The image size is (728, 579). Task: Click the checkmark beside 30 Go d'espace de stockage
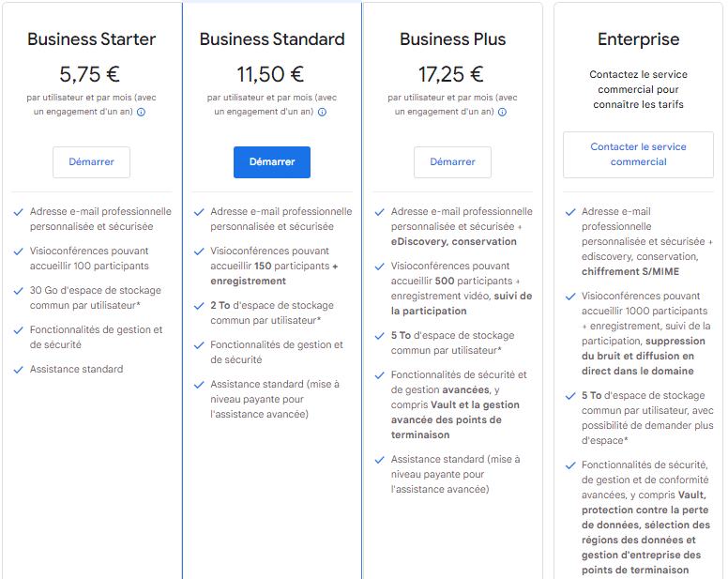[19, 291]
